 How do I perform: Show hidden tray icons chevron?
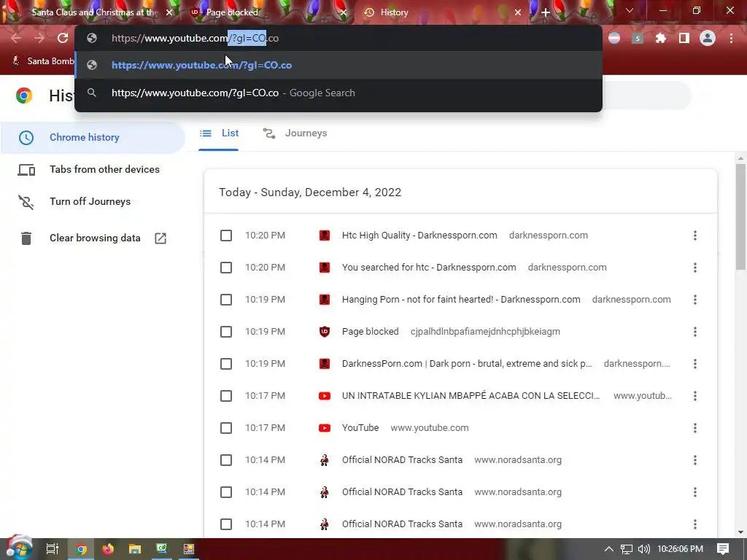tap(609, 549)
